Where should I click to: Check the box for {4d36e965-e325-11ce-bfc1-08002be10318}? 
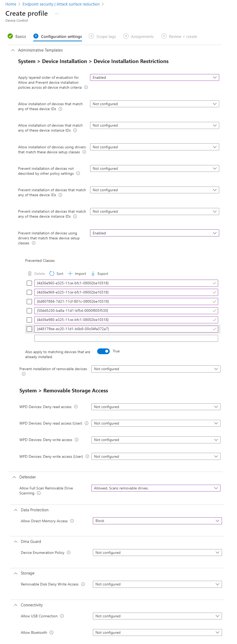coord(29,283)
